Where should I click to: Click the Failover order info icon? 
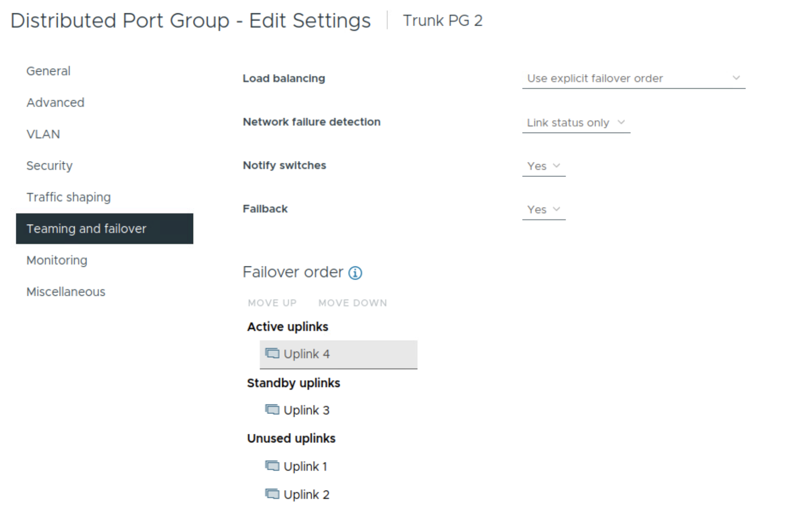point(355,273)
